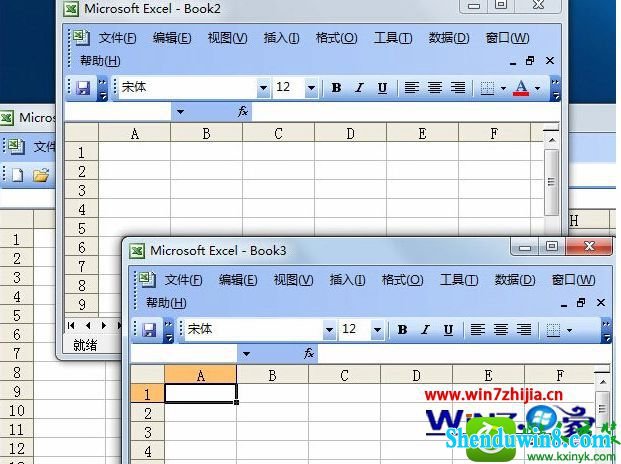Select cell A1 in Book3
Screen dimensions: 621x464
click(201, 394)
